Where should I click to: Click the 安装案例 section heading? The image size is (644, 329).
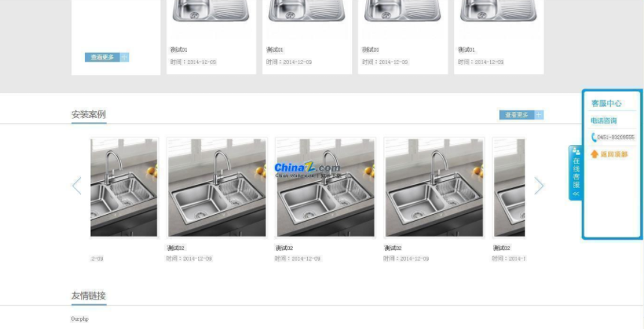coord(89,114)
